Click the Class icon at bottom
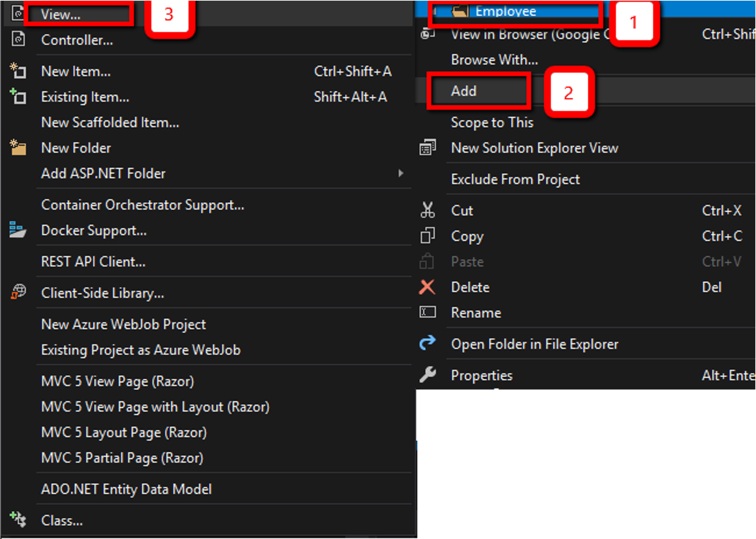The height and width of the screenshot is (539, 756). [x=18, y=520]
